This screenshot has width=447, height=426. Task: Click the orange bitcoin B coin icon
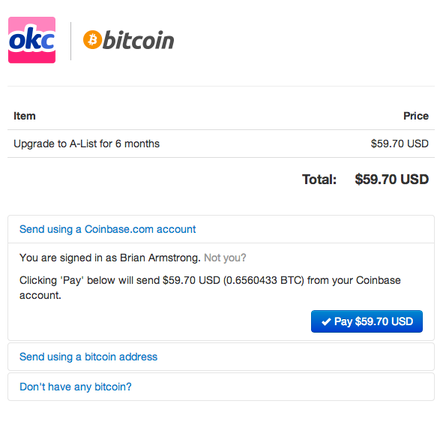pos(92,40)
